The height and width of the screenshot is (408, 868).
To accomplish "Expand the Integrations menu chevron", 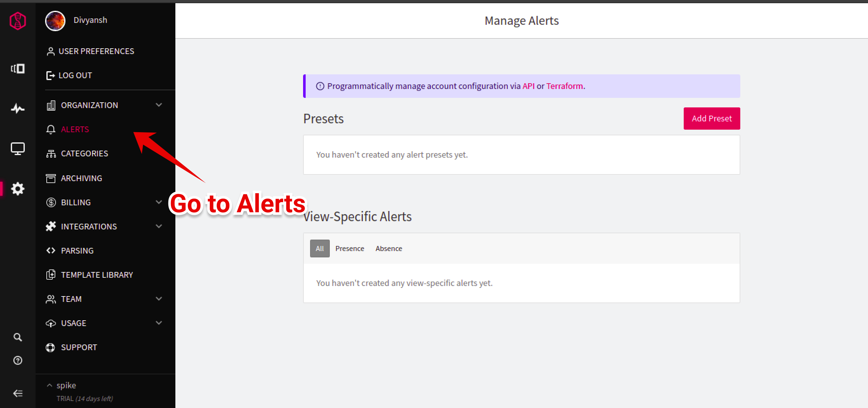I will (159, 226).
